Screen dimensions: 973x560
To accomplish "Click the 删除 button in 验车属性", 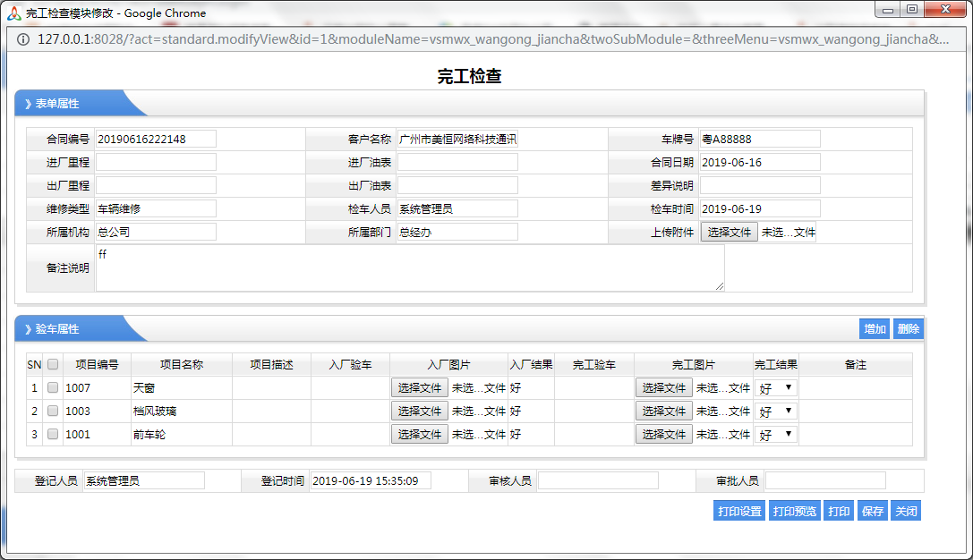I will (x=908, y=329).
